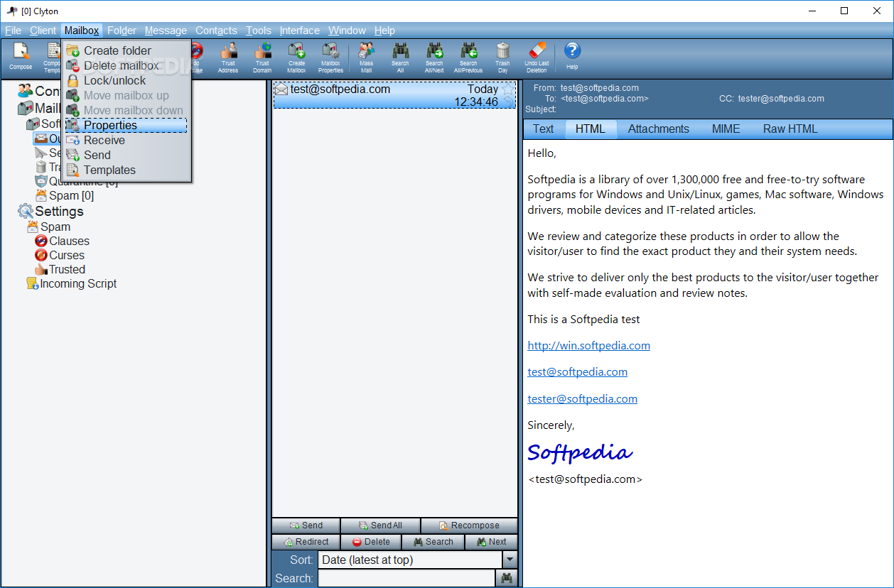Open the Tools menu

(x=259, y=31)
